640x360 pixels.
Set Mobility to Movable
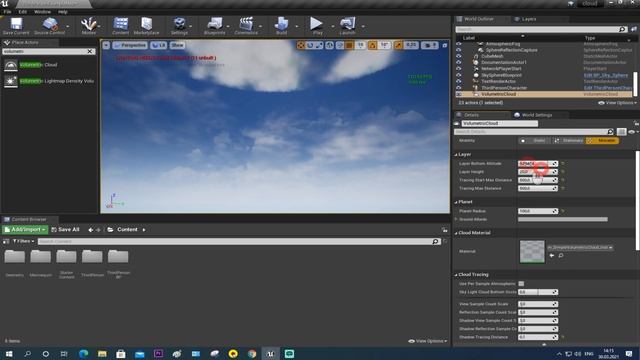[x=602, y=140]
